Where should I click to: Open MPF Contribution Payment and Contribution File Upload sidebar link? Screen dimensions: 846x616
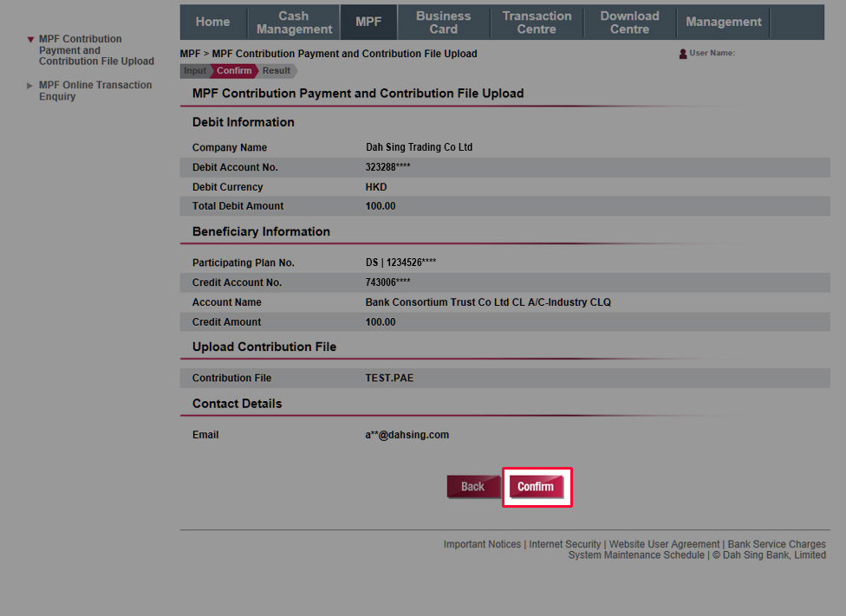96,50
